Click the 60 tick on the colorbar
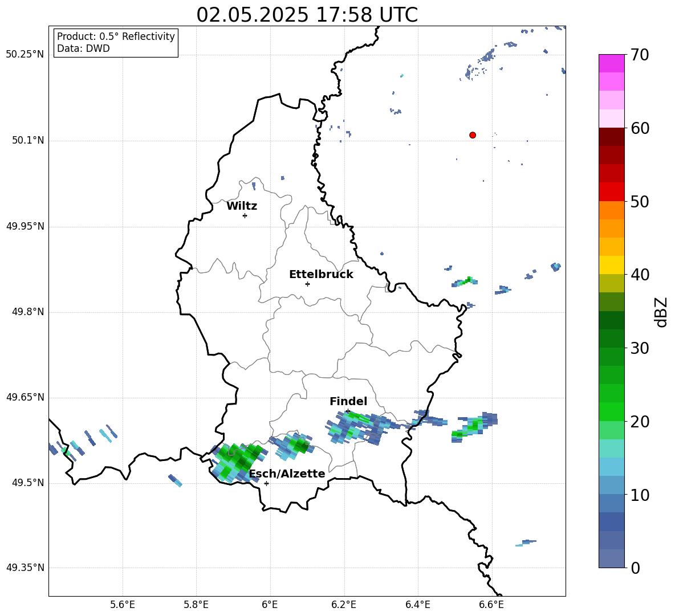 click(x=640, y=128)
